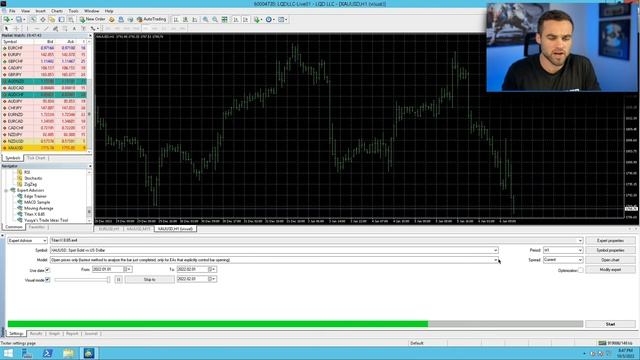Tile chart windows icon
Viewport: 640px width, 360px height.
click(224, 19)
